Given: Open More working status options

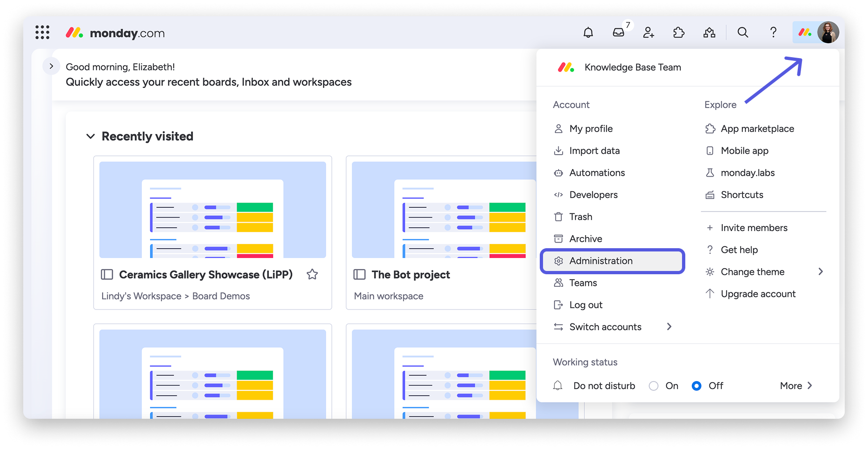Looking at the screenshot, I should click(x=796, y=386).
